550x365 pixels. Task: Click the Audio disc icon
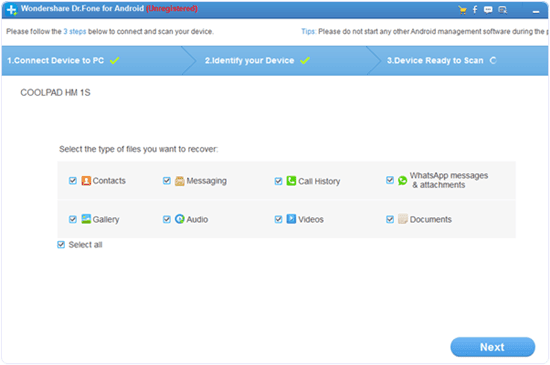click(180, 219)
